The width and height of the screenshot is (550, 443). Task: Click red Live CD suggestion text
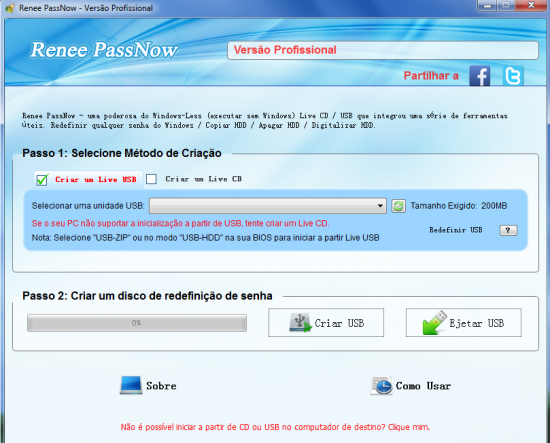point(180,223)
